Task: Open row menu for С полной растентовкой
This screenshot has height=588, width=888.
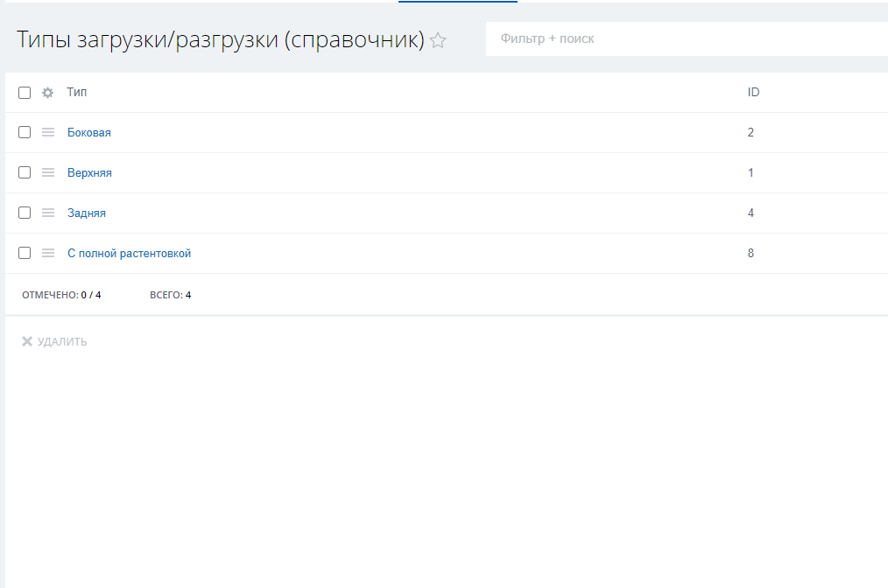Action: pyautogui.click(x=48, y=253)
